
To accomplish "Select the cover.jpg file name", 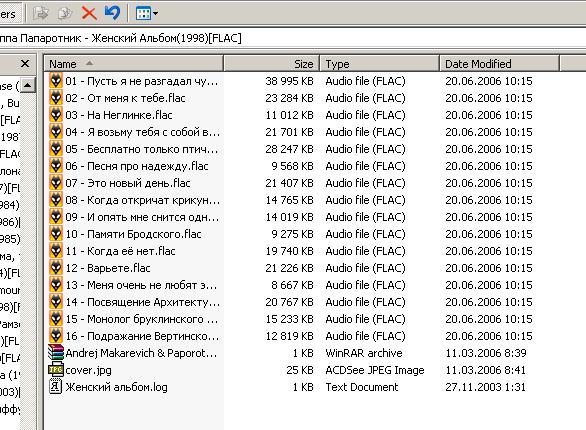I will coord(88,370).
